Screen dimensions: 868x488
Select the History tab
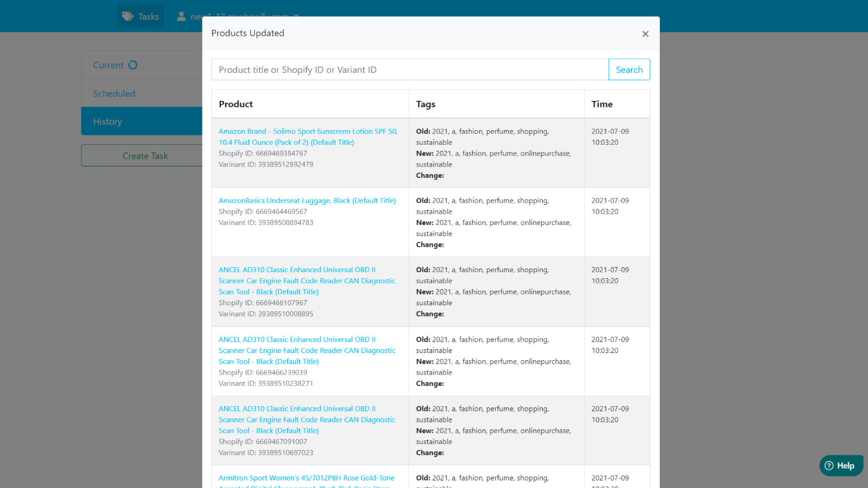107,121
